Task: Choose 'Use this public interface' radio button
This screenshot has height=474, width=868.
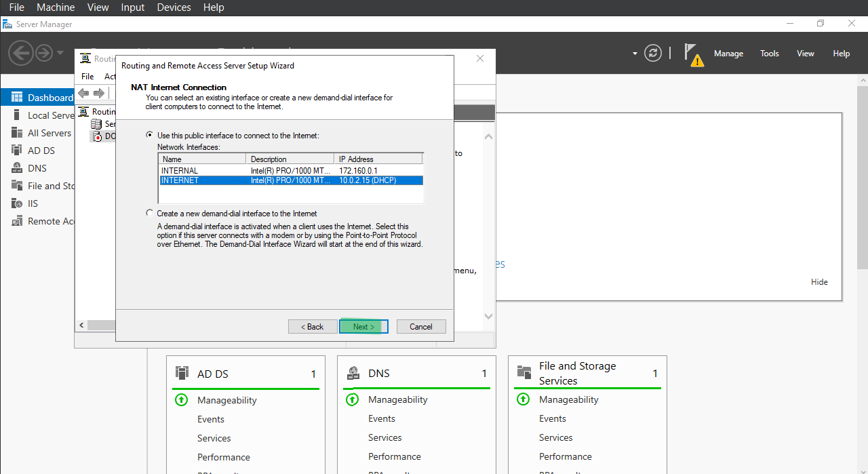Action: point(150,135)
